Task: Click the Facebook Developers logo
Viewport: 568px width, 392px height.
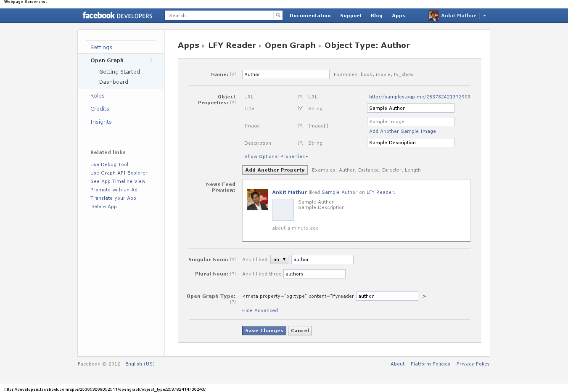Action: pos(117,16)
